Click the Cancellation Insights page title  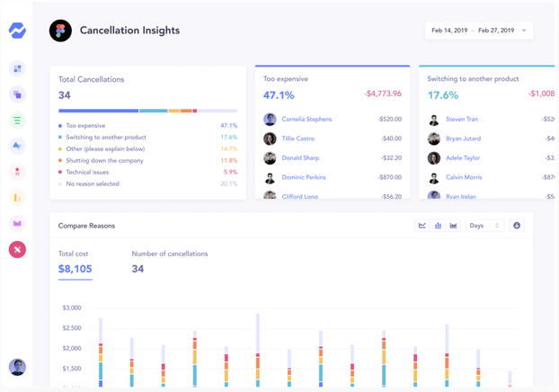129,31
